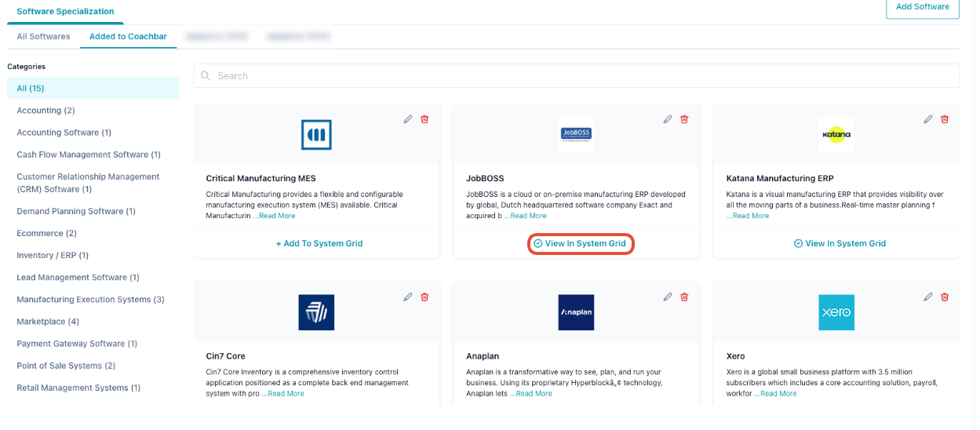Expand Read More for Cin7 Core
This screenshot has width=980, height=430.
point(284,394)
